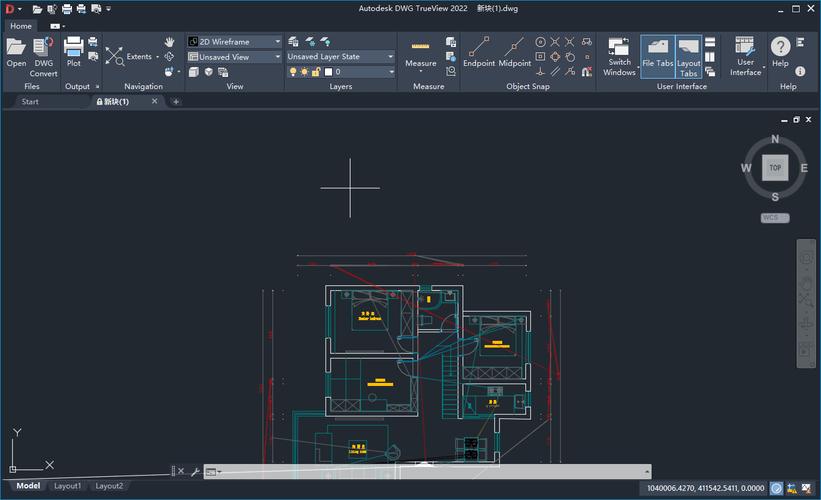The width and height of the screenshot is (821, 500).
Task: Click the Layer Properties icon in Layers panel
Action: (293, 41)
